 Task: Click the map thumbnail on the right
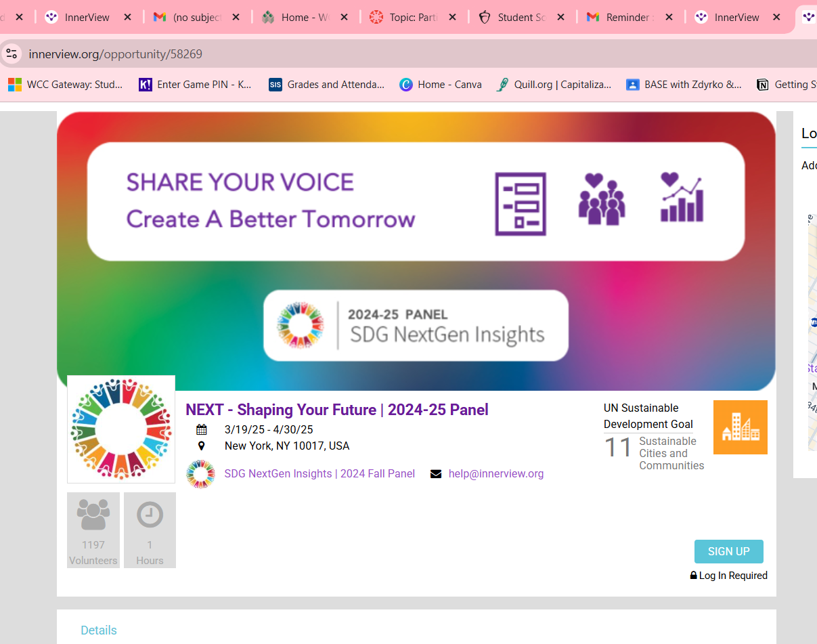tap(812, 332)
